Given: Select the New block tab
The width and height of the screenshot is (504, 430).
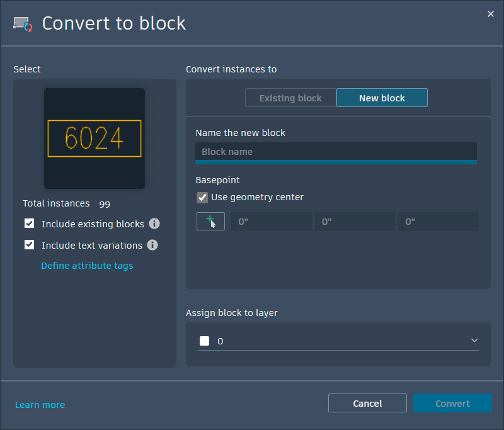Looking at the screenshot, I should [x=382, y=98].
